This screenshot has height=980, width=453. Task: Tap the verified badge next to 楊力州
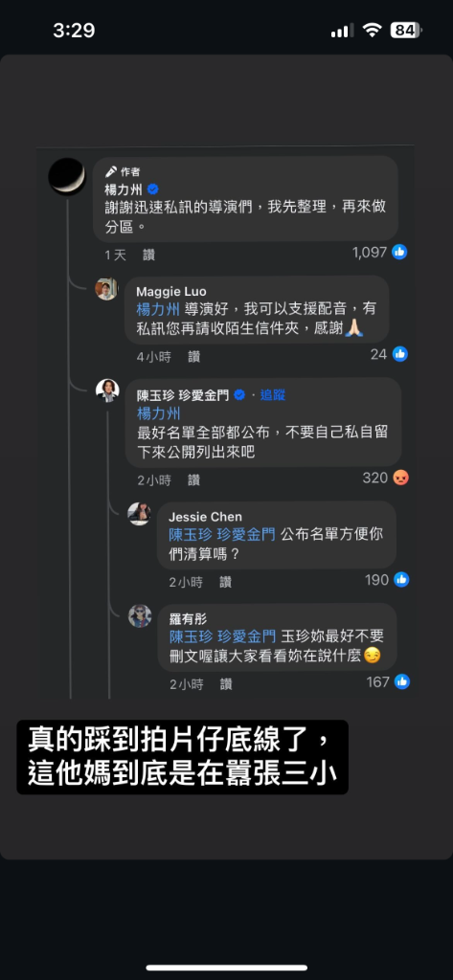click(x=152, y=189)
